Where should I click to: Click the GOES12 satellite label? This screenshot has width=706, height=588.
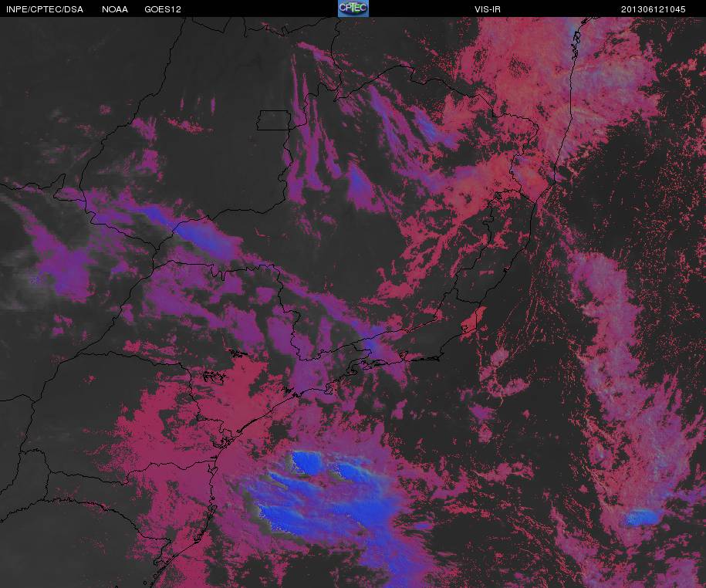click(x=163, y=9)
